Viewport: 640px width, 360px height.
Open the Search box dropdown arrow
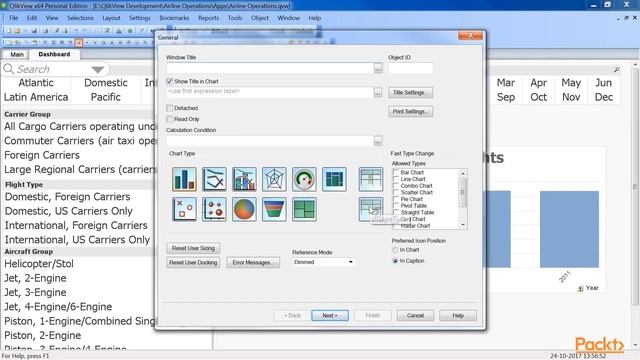tap(98, 69)
